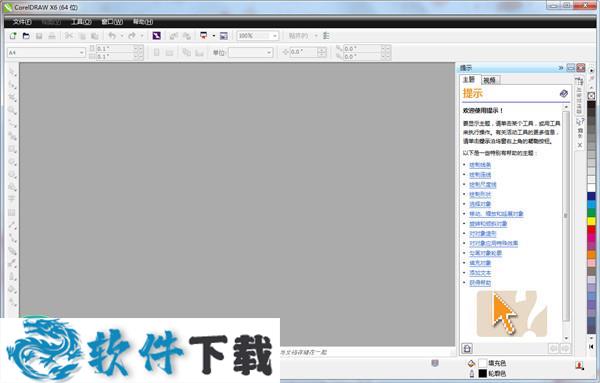Image resolution: width=600 pixels, height=383 pixels.
Task: Click the Print icon in toolbar
Action: (52, 36)
